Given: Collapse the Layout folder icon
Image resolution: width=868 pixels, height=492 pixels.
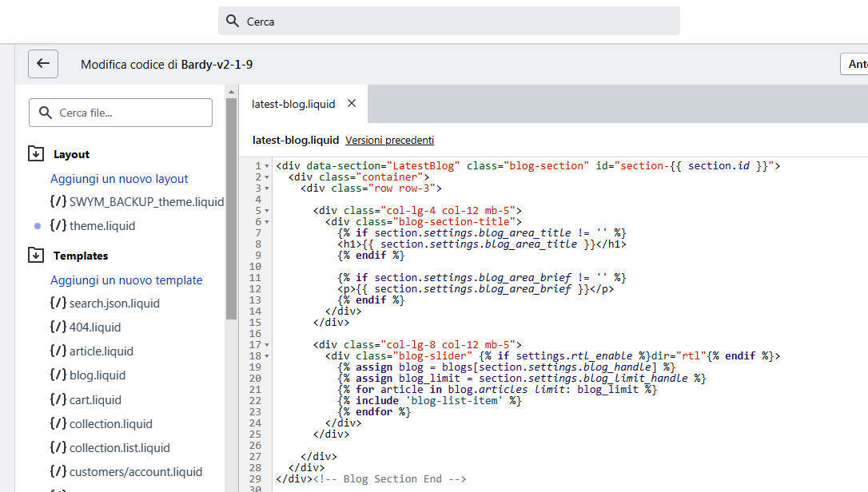Looking at the screenshot, I should pyautogui.click(x=36, y=154).
